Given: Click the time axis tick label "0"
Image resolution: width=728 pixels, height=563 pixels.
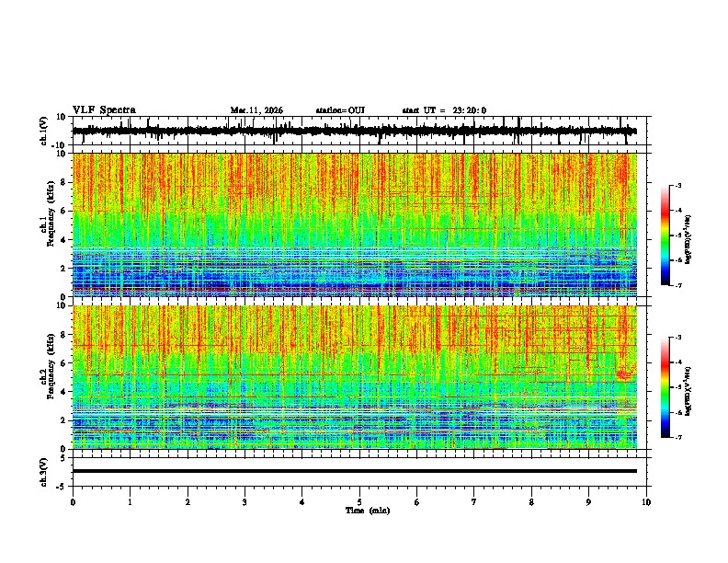Looking at the screenshot, I should click(73, 502).
